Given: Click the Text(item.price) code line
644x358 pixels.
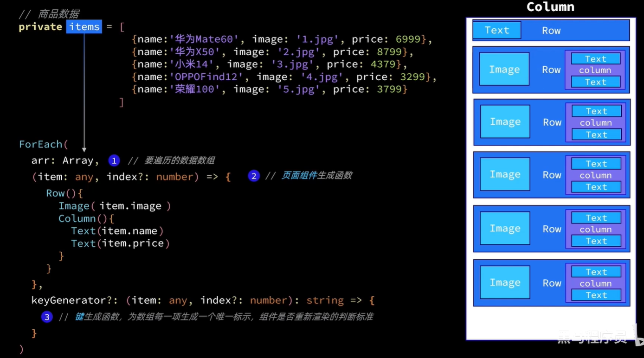Looking at the screenshot, I should 120,243.
